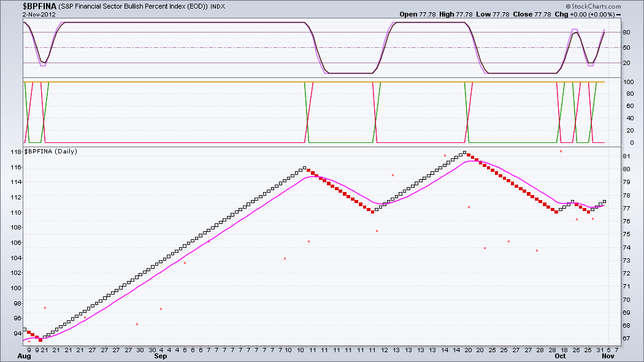Image resolution: width=644 pixels, height=362 pixels.
Task: Click the 81 label on the right axis
Action: point(626,156)
